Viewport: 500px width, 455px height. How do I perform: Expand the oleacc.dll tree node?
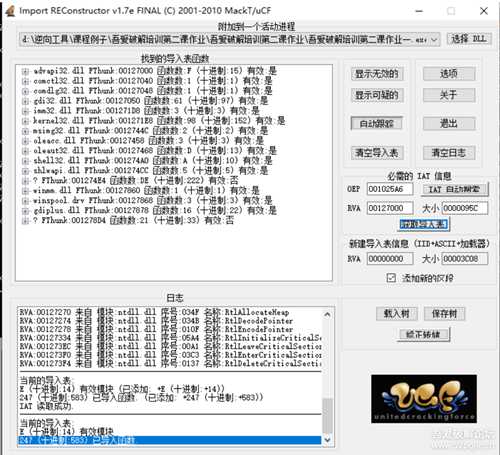coord(25,141)
